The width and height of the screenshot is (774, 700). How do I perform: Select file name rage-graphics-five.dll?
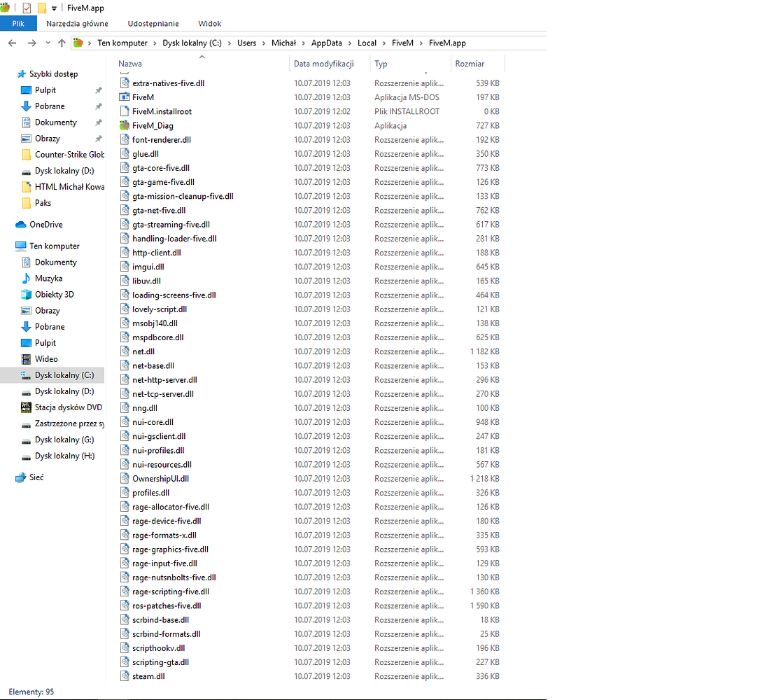pyautogui.click(x=170, y=549)
